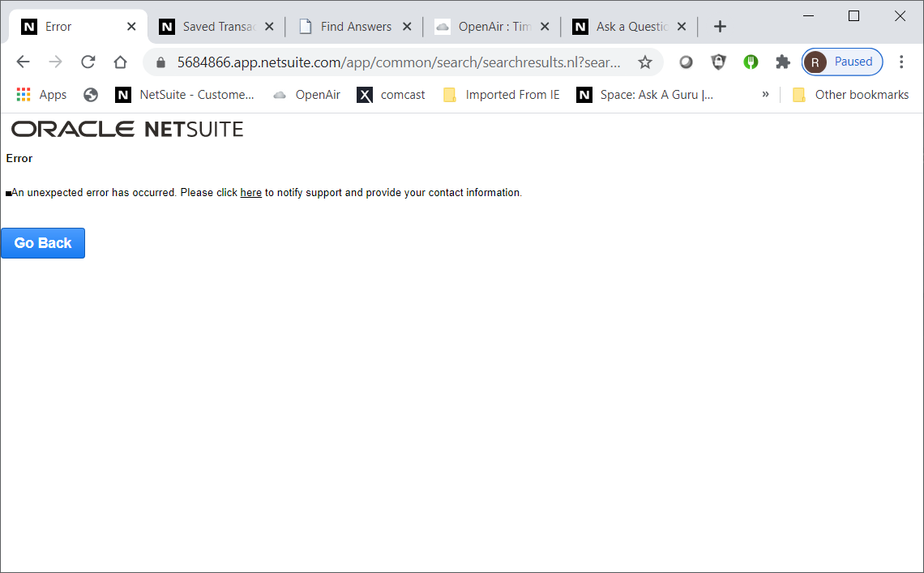Screen dimensions: 924x573
Task: Open the Imported From IE bookmark folder
Action: tap(502, 95)
